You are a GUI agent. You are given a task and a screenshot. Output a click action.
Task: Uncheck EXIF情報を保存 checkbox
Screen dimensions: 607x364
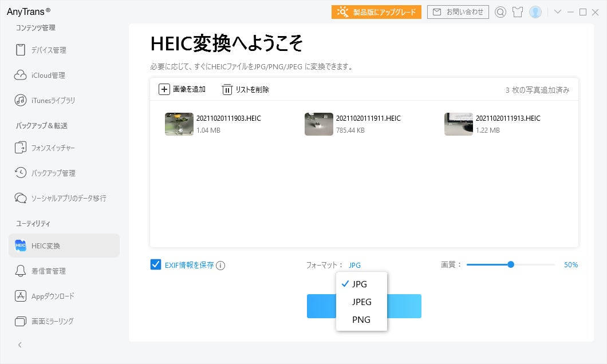(x=156, y=264)
